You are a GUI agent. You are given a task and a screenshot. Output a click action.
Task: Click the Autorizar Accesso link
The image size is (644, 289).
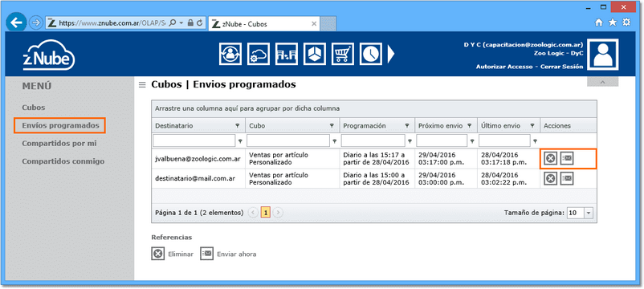504,67
